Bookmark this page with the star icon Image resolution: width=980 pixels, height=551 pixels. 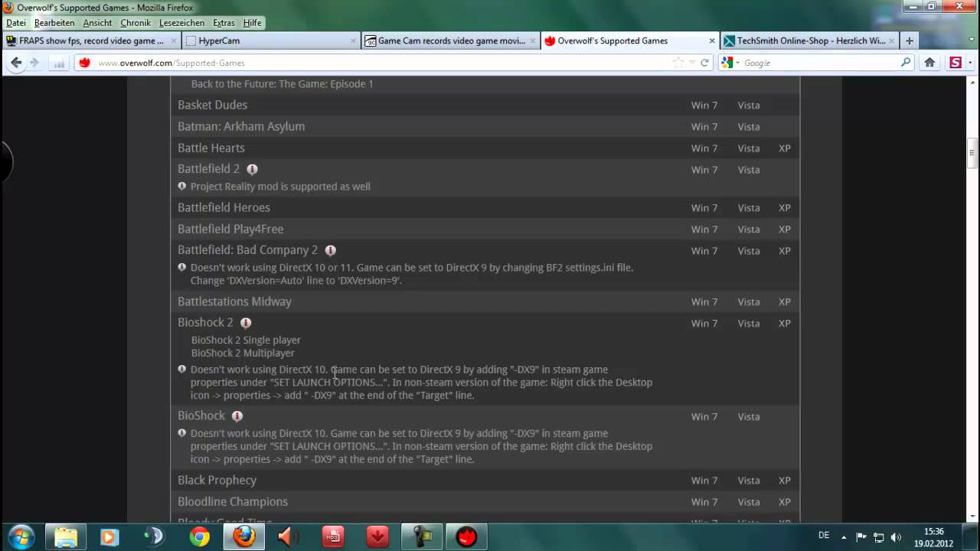(678, 63)
